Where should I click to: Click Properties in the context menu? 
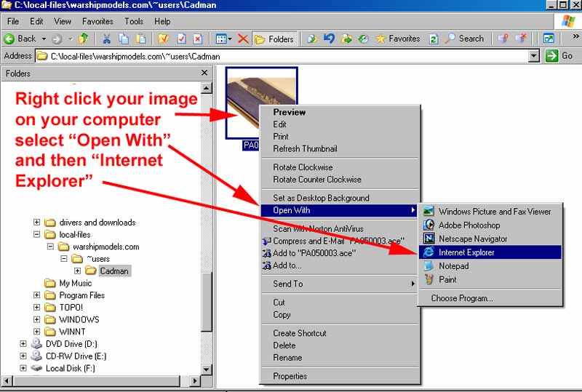[290, 376]
